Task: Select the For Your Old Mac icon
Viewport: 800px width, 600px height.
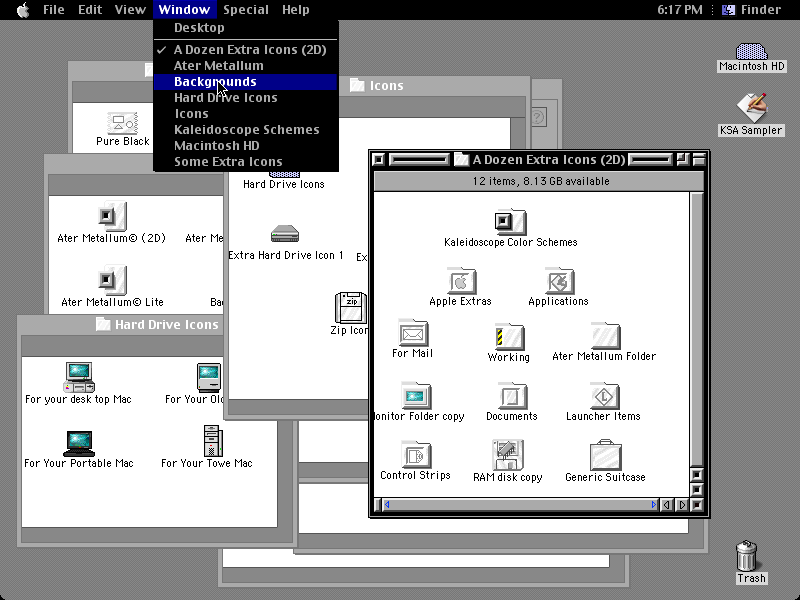Action: tap(209, 378)
